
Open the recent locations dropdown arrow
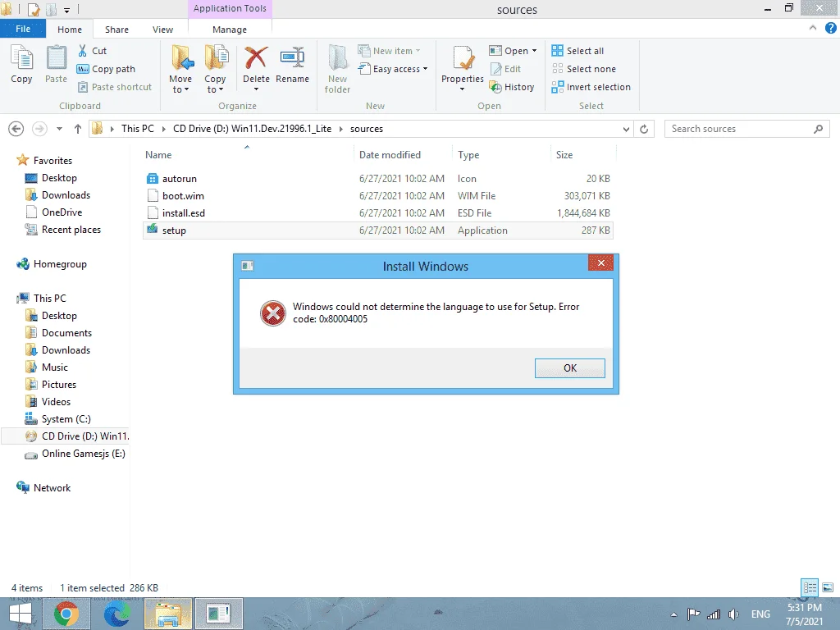[x=59, y=129]
